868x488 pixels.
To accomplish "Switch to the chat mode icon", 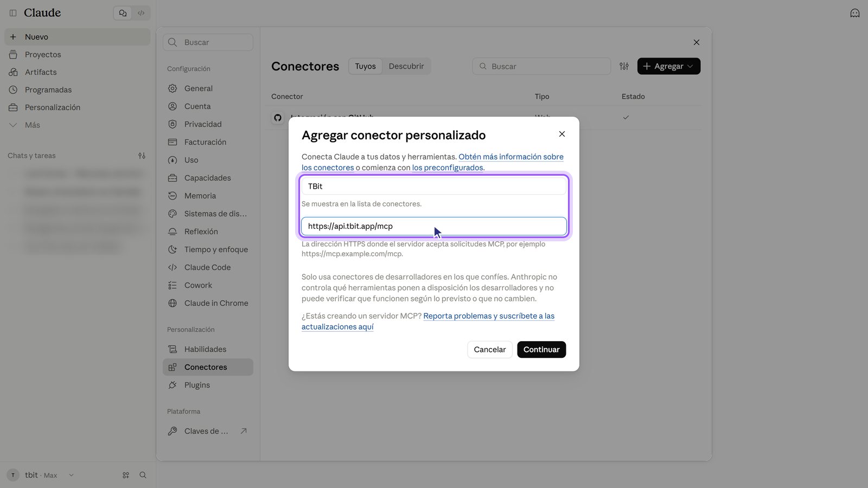I will (123, 13).
